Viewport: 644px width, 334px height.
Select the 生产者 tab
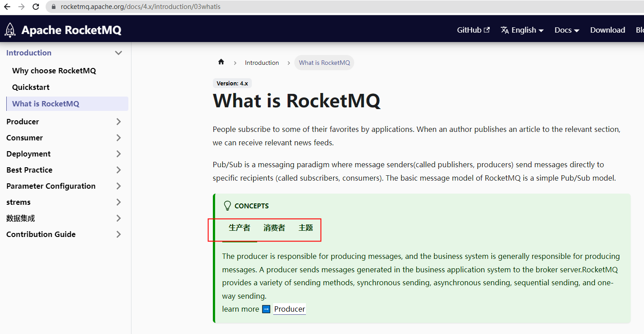tap(239, 228)
